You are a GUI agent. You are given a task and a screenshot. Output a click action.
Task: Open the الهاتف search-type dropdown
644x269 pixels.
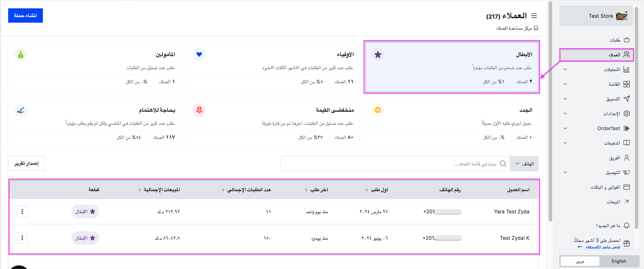pyautogui.click(x=524, y=164)
